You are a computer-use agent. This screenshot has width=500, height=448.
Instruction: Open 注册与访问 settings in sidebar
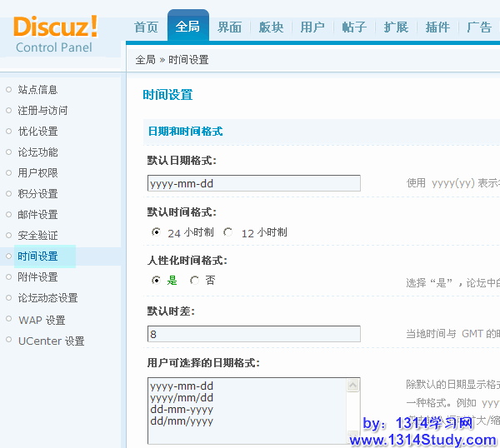[42, 111]
